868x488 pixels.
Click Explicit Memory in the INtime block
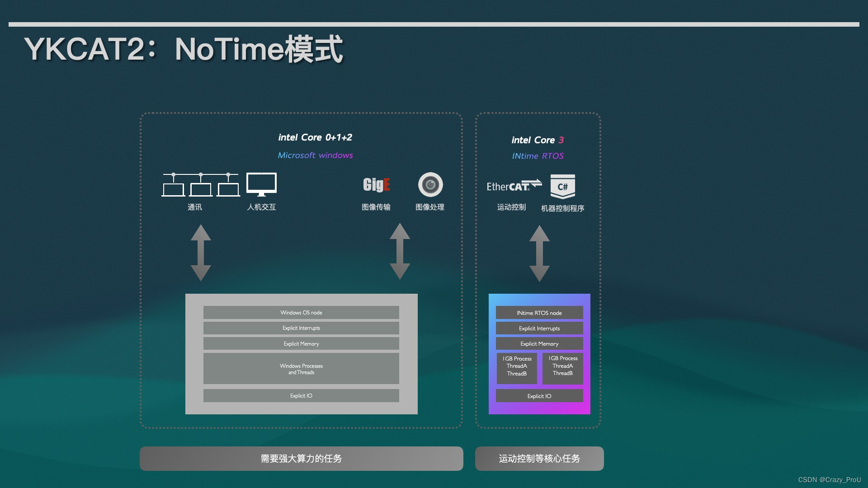(539, 344)
